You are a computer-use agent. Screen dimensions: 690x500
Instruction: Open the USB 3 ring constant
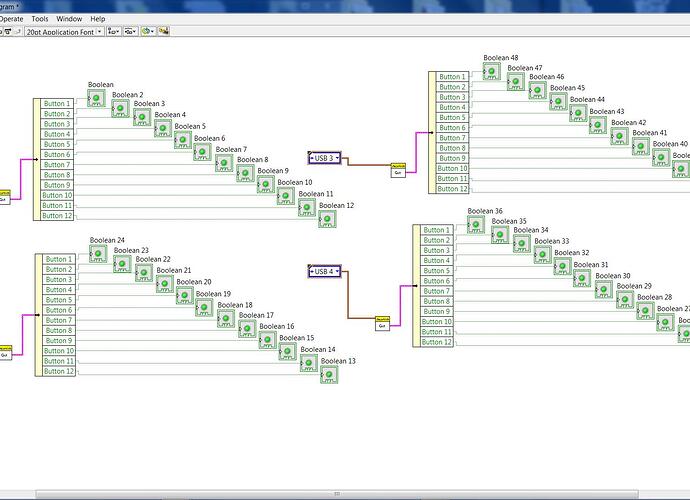coord(324,158)
